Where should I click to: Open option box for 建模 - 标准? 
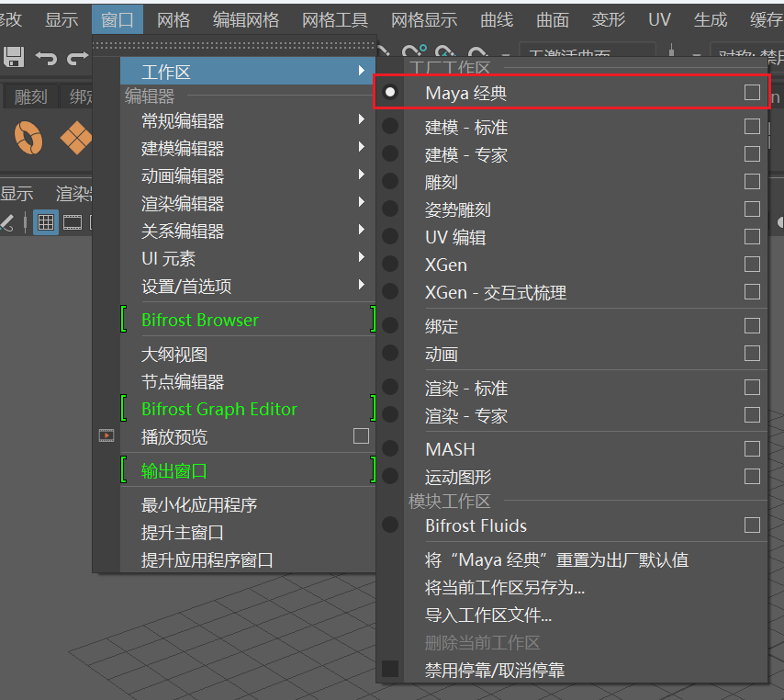[752, 126]
